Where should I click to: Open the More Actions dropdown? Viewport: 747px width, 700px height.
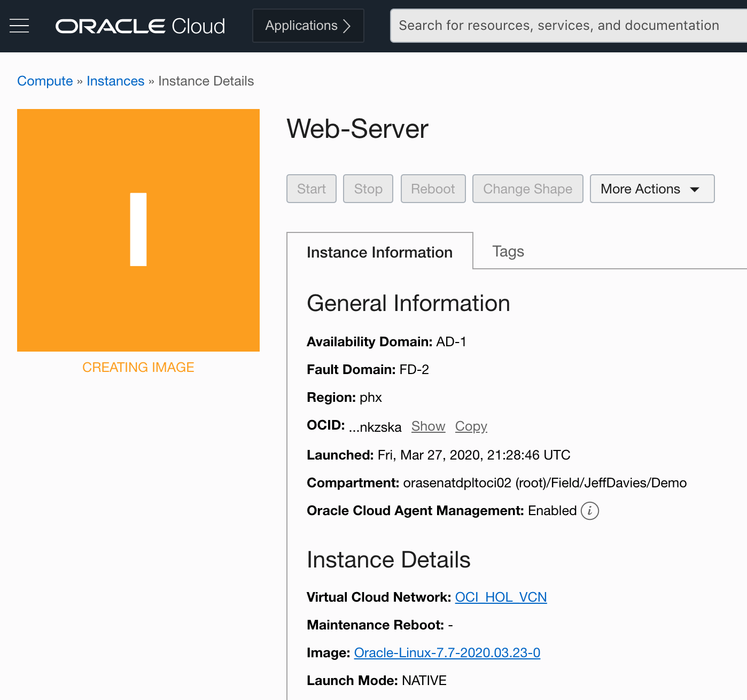[x=652, y=189]
